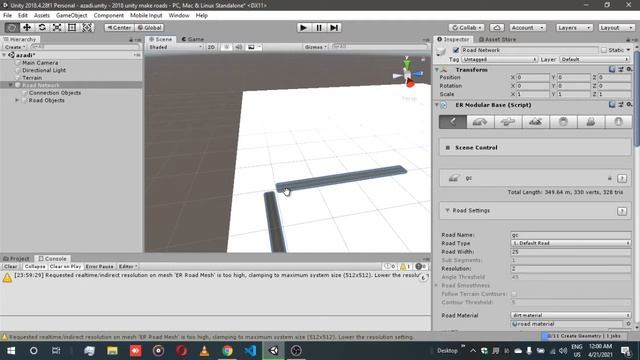Open the Mobile Input menu
The height and width of the screenshot is (360, 640).
[146, 16]
